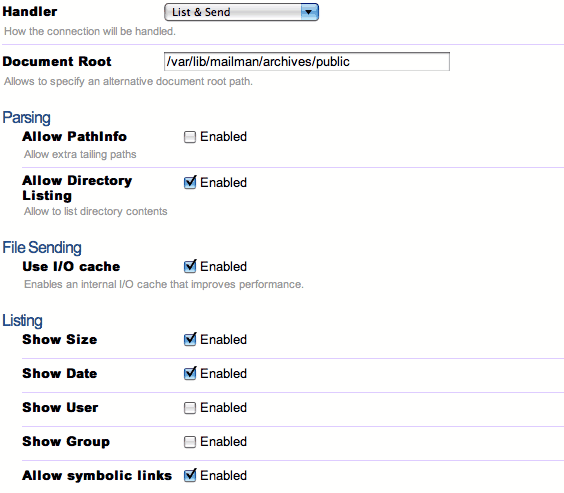Toggle off the Show Size checkbox
564x493 pixels.
point(190,339)
